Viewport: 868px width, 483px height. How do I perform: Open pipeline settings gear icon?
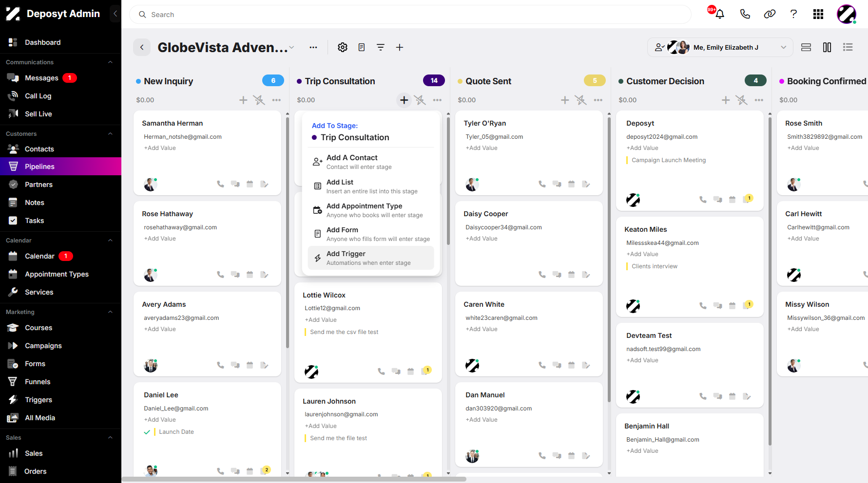[x=343, y=47]
